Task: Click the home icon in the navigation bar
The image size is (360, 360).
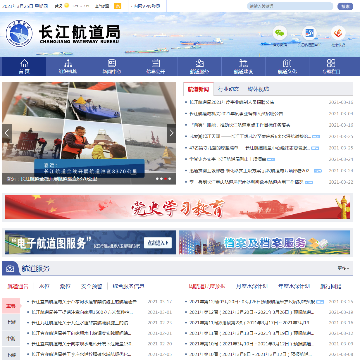Action: pyautogui.click(x=24, y=63)
